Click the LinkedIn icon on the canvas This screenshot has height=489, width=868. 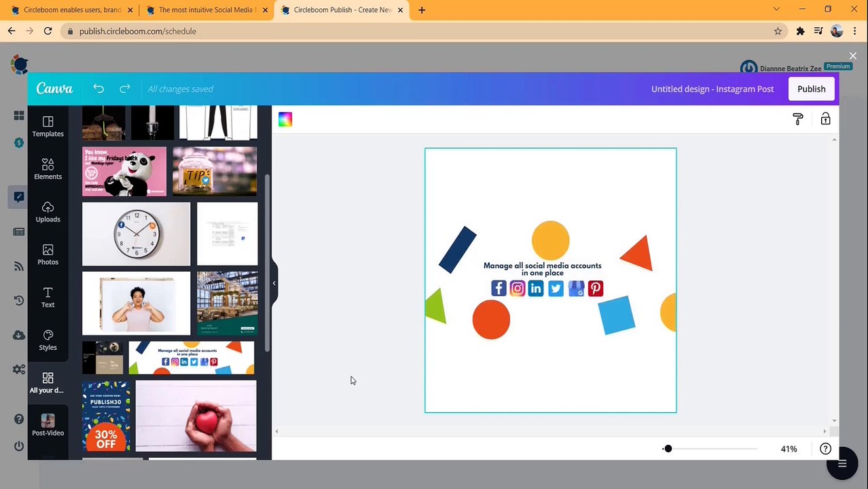[x=536, y=288]
